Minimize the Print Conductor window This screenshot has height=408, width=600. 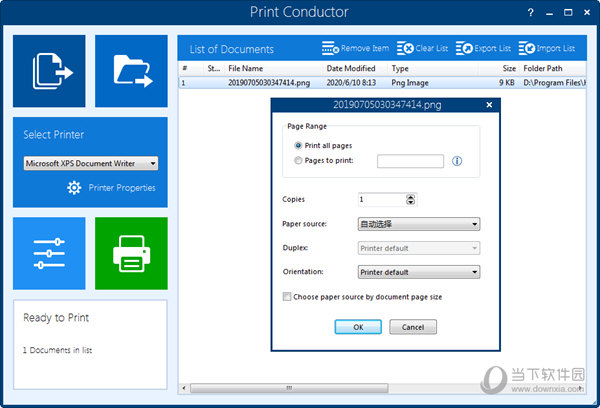point(549,13)
